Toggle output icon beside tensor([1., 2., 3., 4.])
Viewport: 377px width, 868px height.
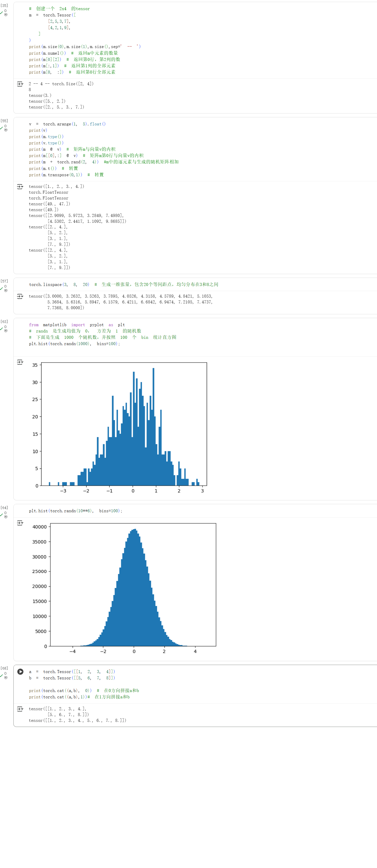(20, 187)
